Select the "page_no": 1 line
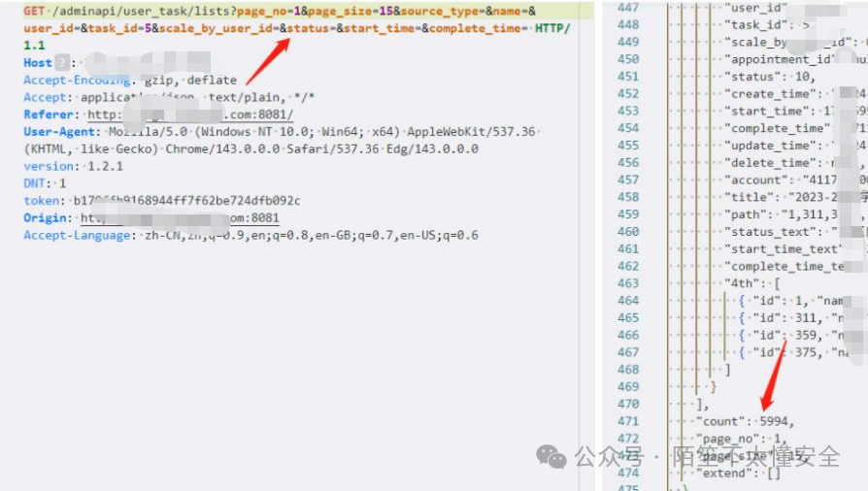 tap(741, 439)
